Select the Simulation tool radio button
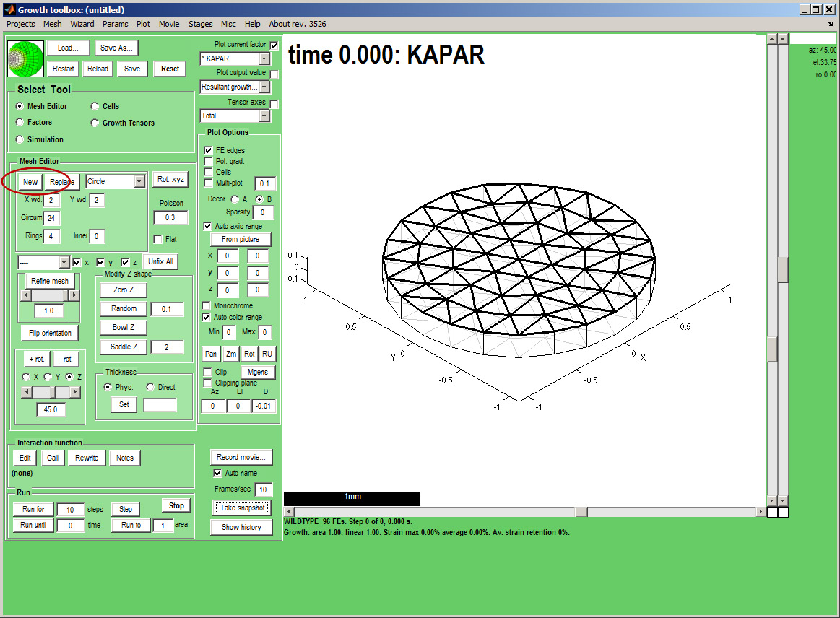Image resolution: width=840 pixels, height=618 pixels. pyautogui.click(x=20, y=139)
